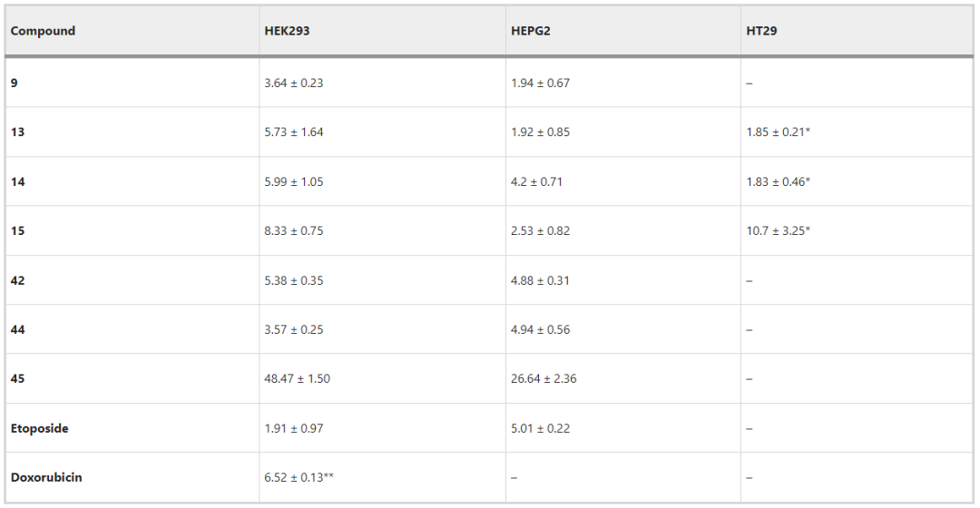Click compound 45 row label
Screen dimensions: 980x508
(x=18, y=378)
